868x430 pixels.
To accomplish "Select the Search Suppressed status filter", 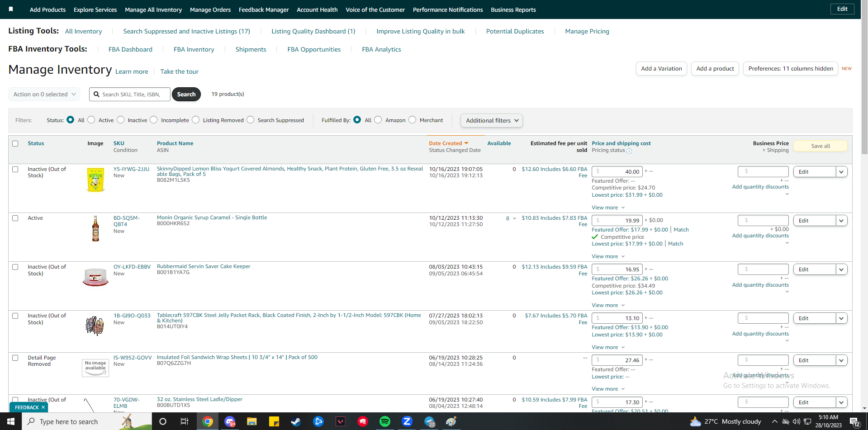I will point(251,120).
